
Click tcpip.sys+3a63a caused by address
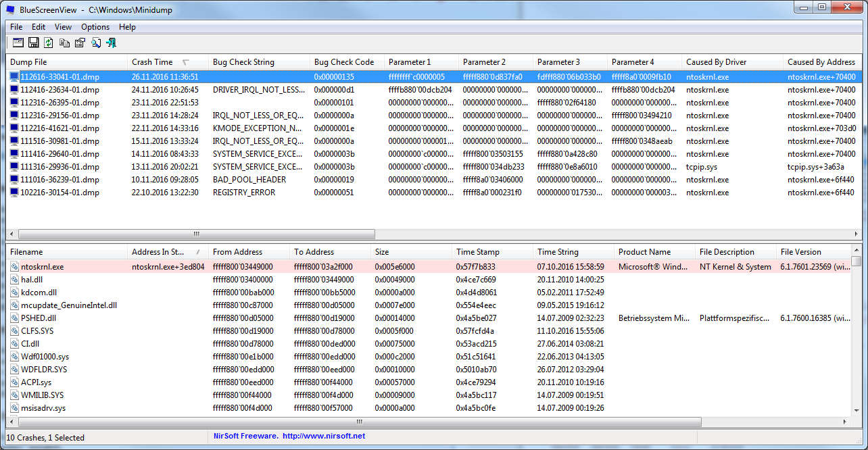(815, 167)
